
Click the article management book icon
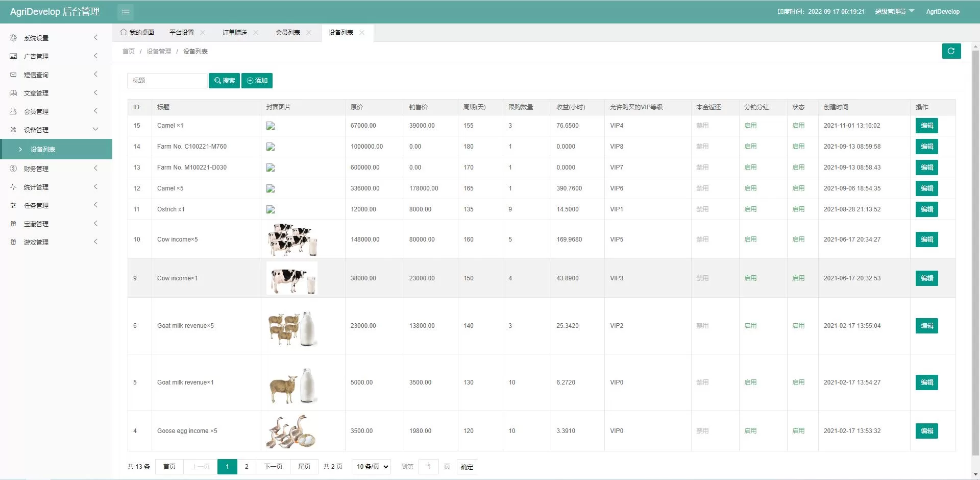point(13,93)
